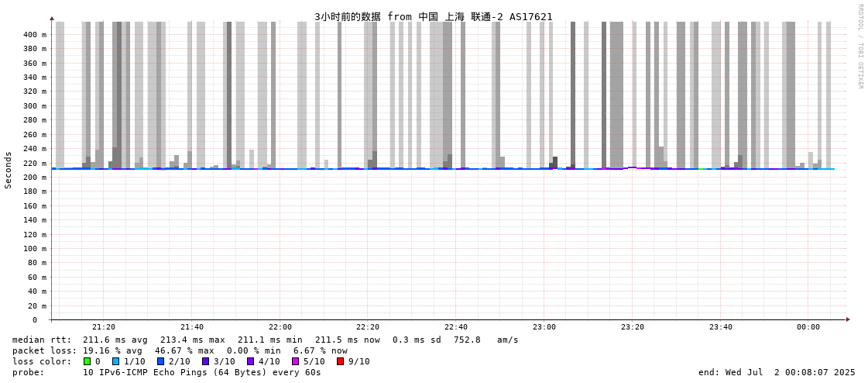Click the 21:40 time axis label

tap(192, 327)
